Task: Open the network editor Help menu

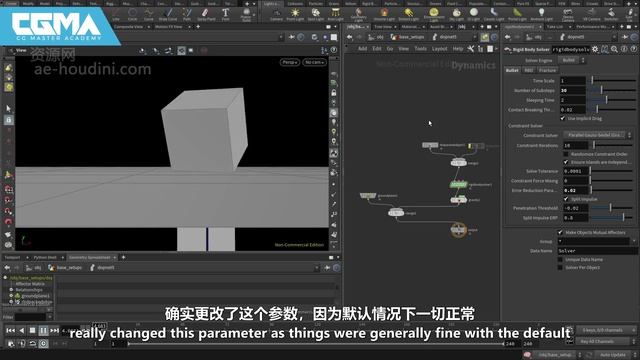Action: coord(458,49)
